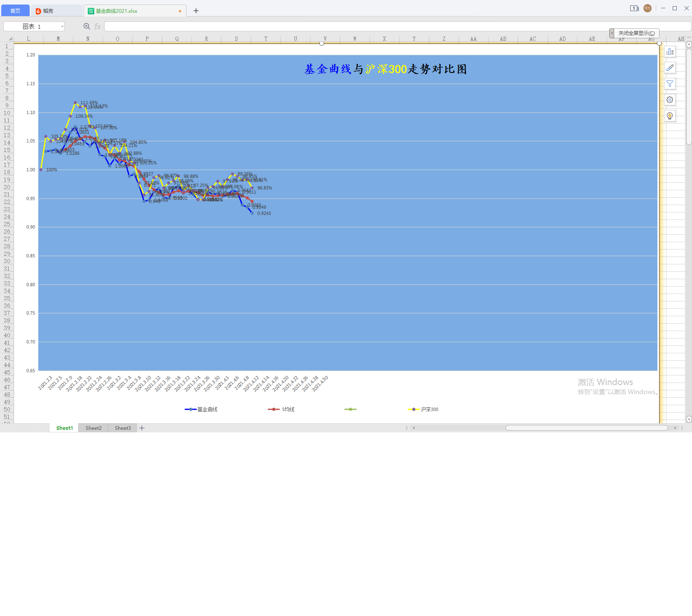Click the 0.9243 data label

coord(264,213)
